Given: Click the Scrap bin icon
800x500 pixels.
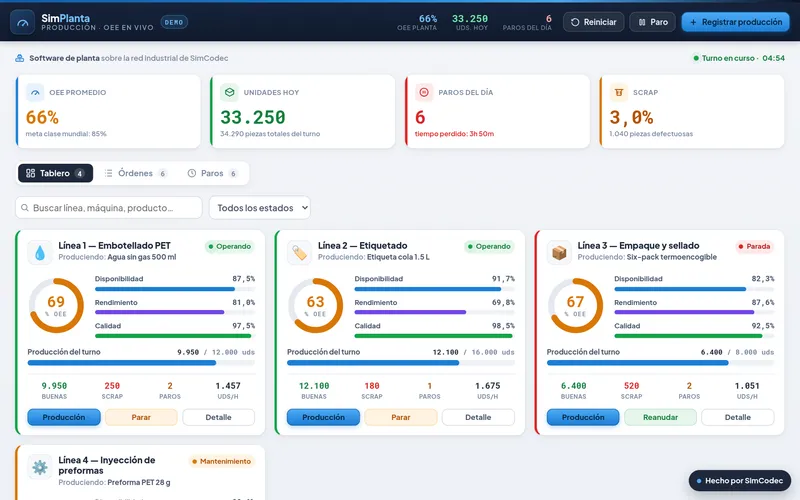Looking at the screenshot, I should pyautogui.click(x=619, y=92).
